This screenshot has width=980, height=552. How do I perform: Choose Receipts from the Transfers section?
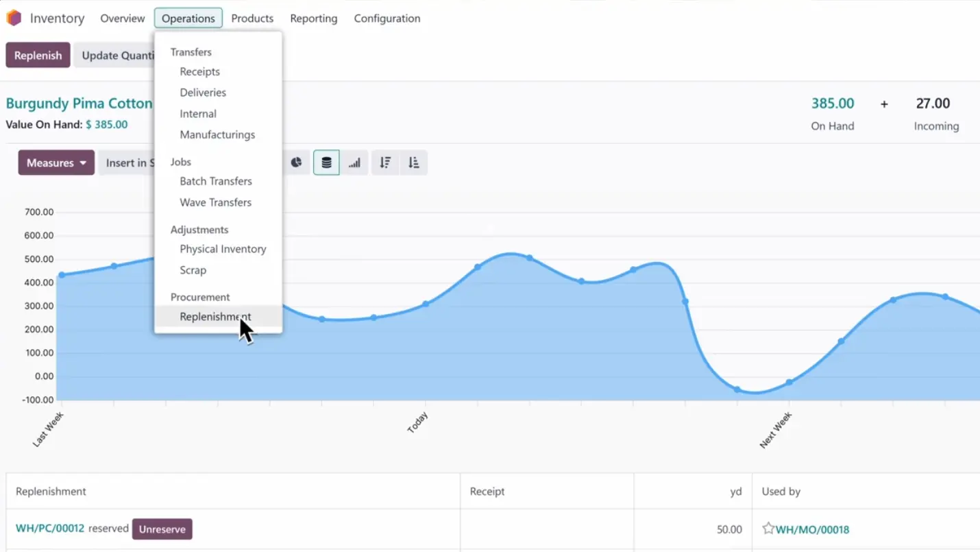tap(199, 72)
